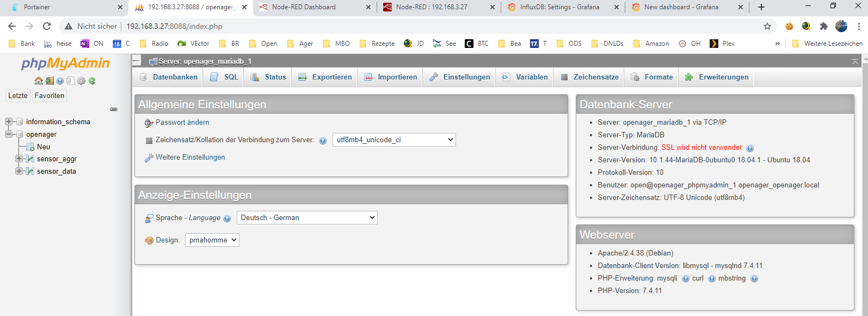Open the Design theme dropdown
This screenshot has height=316, width=868.
coord(212,240)
